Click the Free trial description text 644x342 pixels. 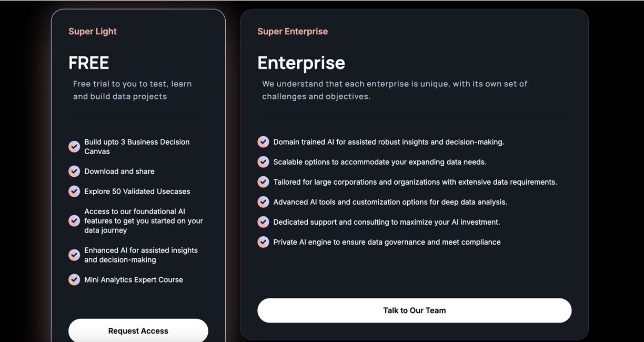pos(132,90)
